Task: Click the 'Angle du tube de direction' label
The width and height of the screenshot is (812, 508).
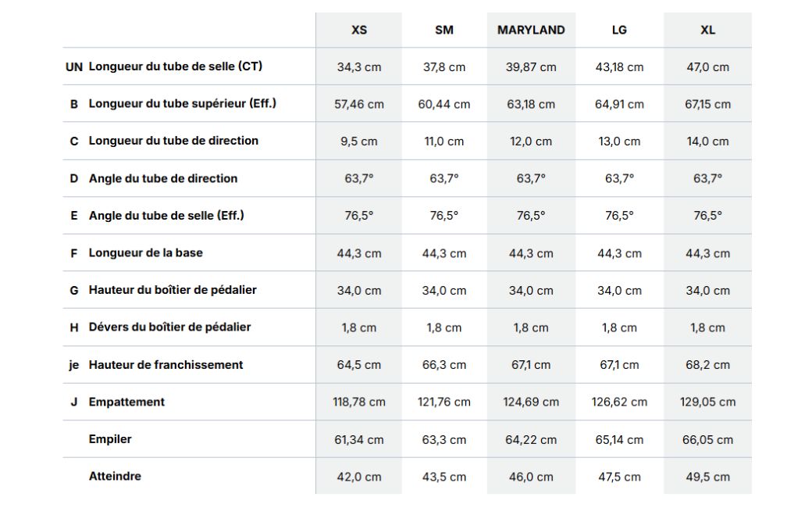Action: point(163,178)
